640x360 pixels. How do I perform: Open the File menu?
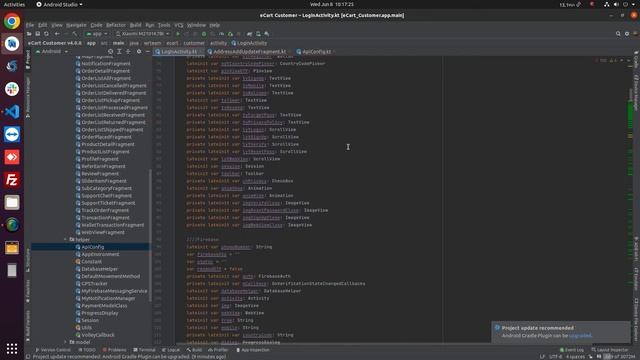(x=30, y=25)
